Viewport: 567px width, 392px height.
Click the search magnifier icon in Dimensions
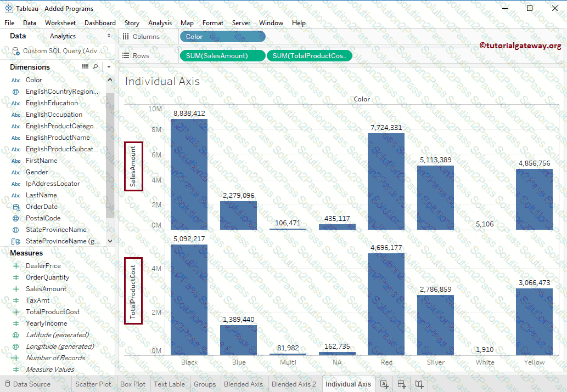tap(96, 66)
